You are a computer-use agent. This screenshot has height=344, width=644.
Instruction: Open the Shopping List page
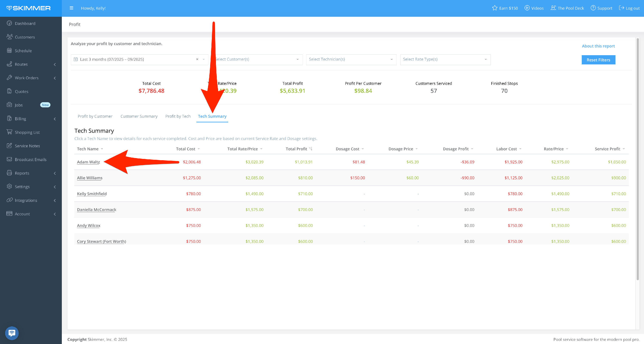(27, 132)
